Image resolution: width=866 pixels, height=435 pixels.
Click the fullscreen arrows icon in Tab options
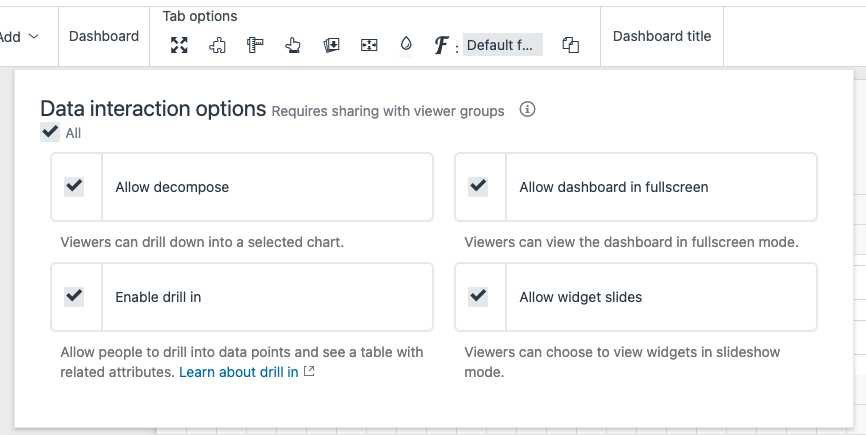pos(179,45)
